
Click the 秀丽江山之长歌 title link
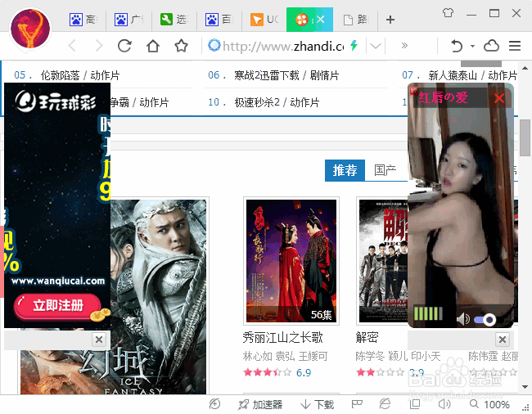282,337
